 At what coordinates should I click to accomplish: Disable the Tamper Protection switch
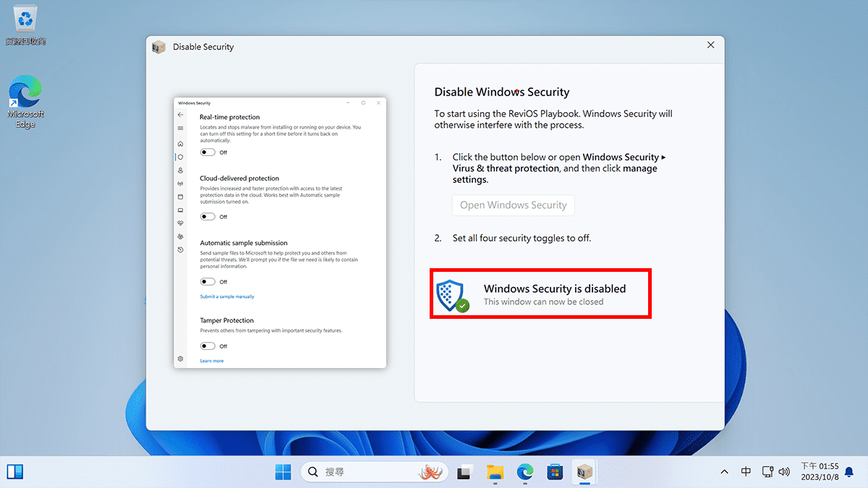tap(208, 346)
